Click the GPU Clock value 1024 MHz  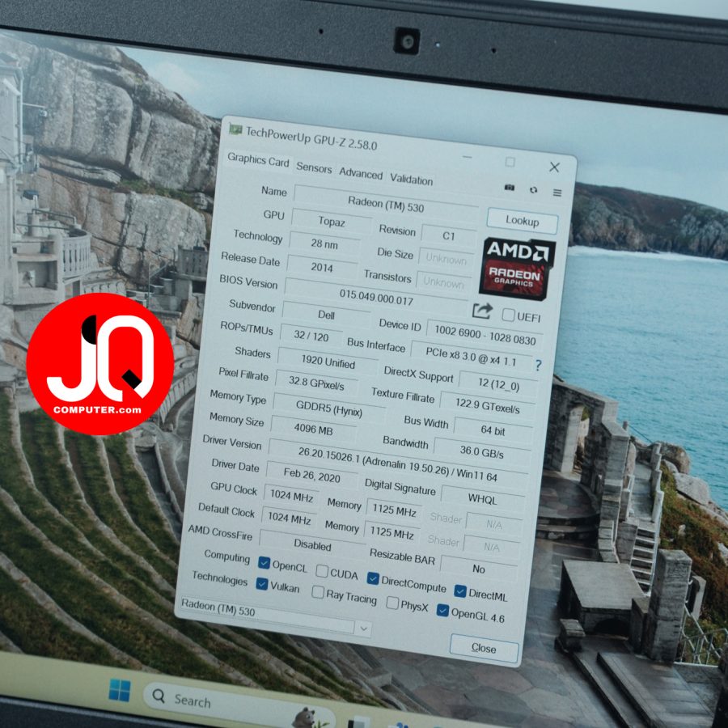[291, 496]
